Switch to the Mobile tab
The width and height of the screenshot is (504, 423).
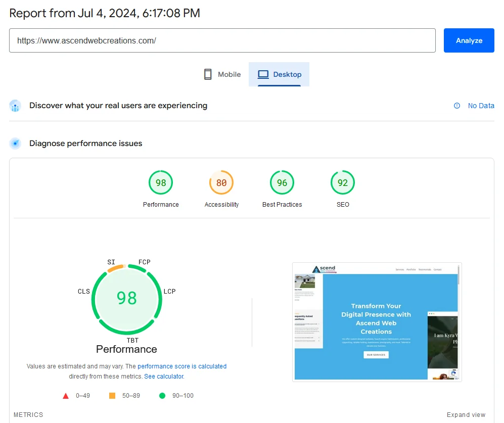click(x=222, y=74)
